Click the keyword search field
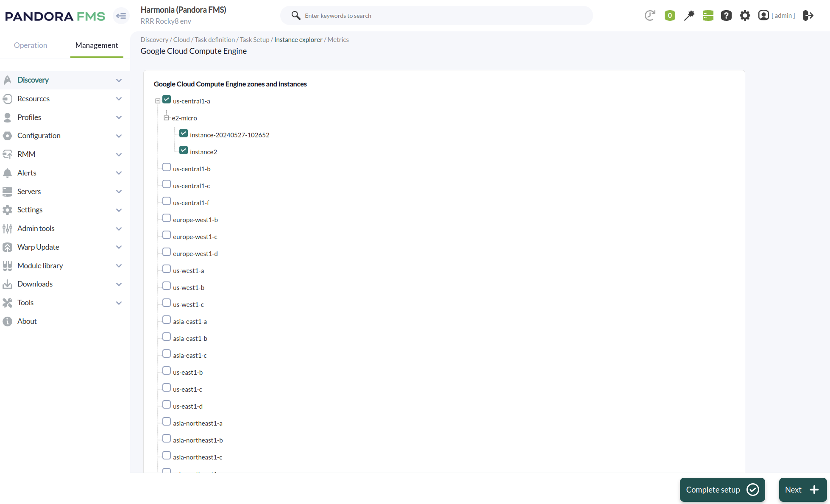Screen dimensions: 830x504 tap(437, 15)
